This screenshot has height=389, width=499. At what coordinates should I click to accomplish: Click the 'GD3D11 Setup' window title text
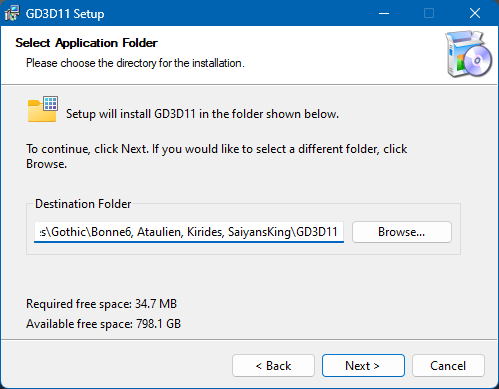(x=65, y=14)
